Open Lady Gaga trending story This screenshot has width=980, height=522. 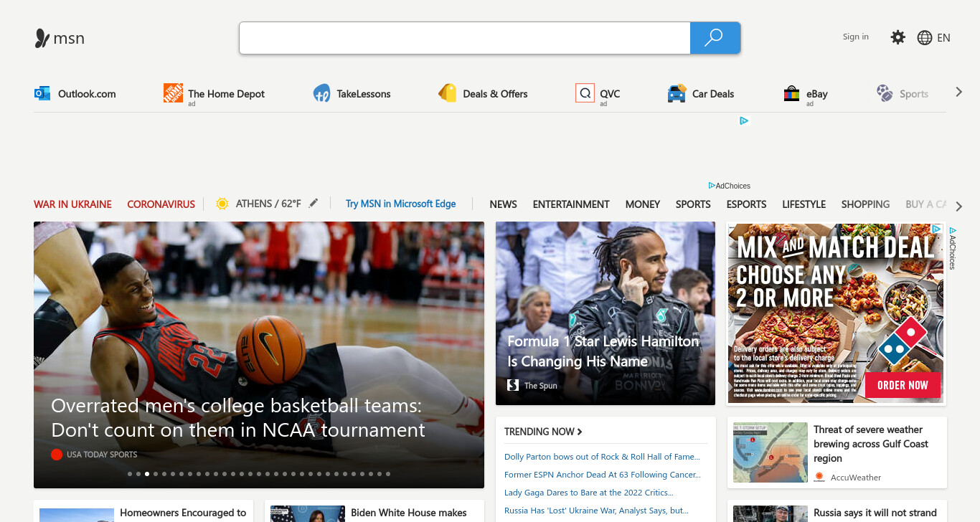[x=588, y=493]
